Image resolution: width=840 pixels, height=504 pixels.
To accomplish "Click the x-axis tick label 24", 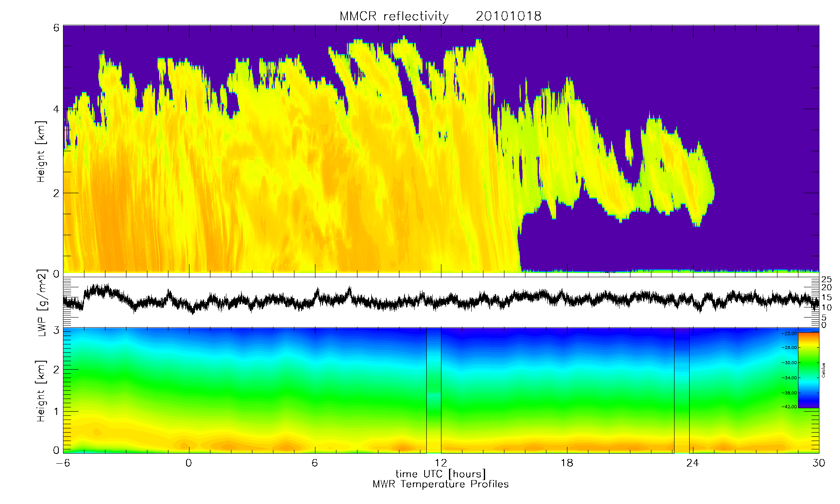I will [x=693, y=463].
